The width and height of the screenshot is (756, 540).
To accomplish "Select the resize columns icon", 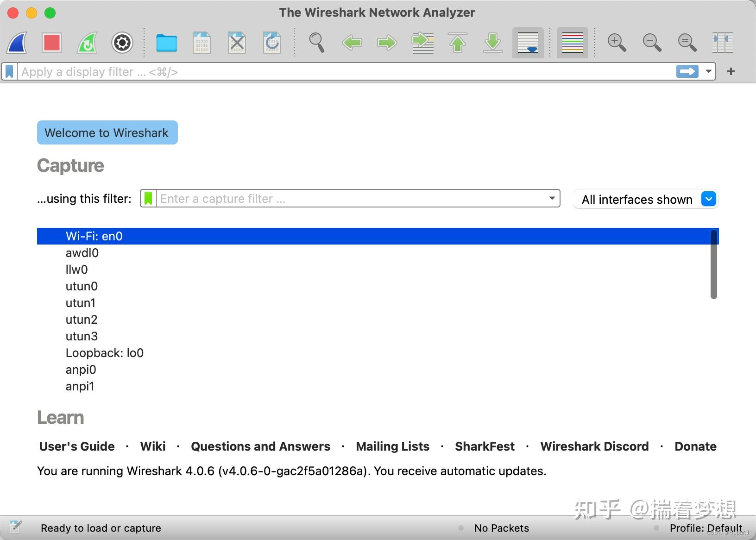I will tap(723, 43).
